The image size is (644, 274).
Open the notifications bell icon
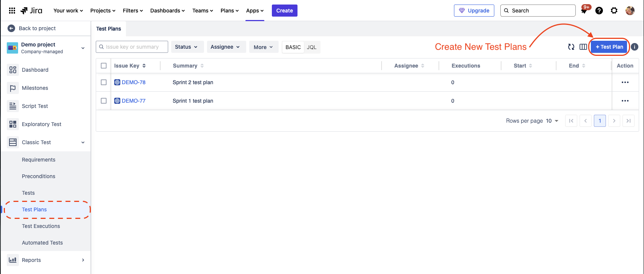pyautogui.click(x=584, y=11)
